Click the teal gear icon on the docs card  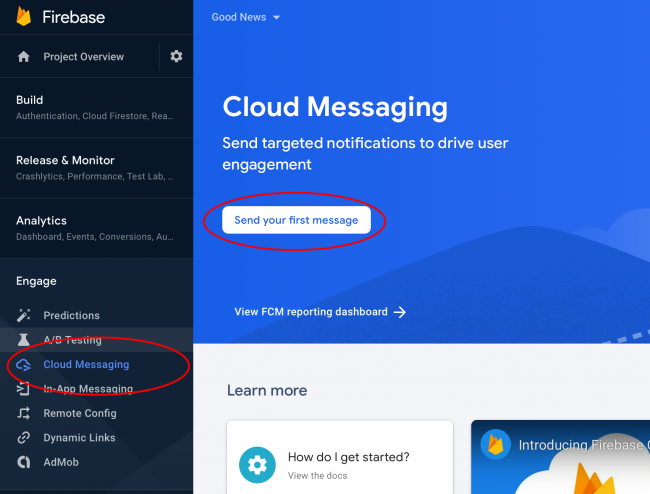coord(257,465)
